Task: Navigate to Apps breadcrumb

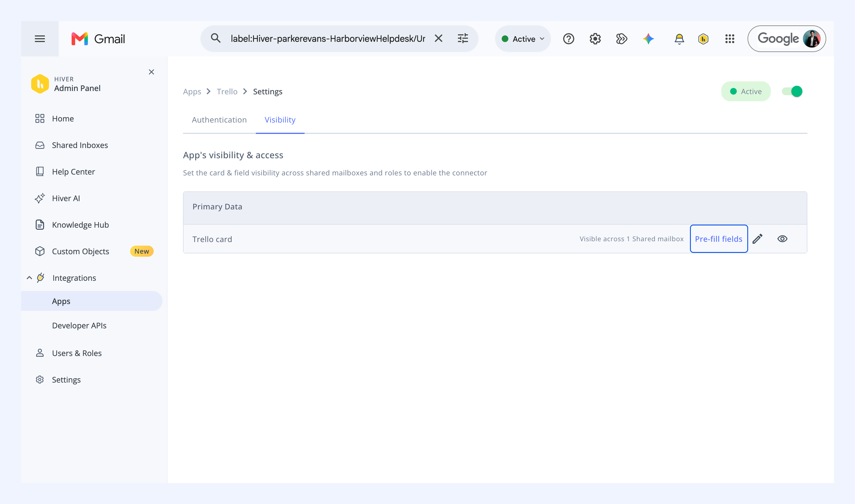Action: pyautogui.click(x=192, y=91)
